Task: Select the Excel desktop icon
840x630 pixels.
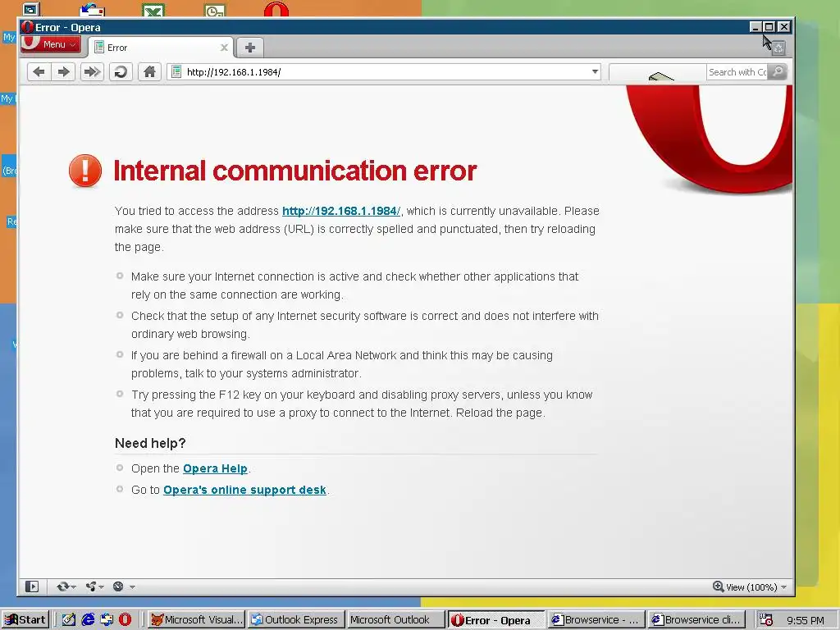Action: pyautogui.click(x=153, y=10)
